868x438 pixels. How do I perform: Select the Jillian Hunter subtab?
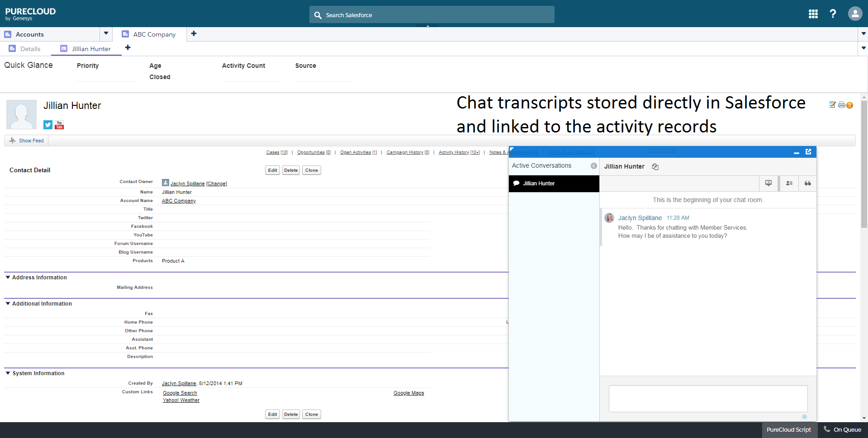pyautogui.click(x=86, y=49)
